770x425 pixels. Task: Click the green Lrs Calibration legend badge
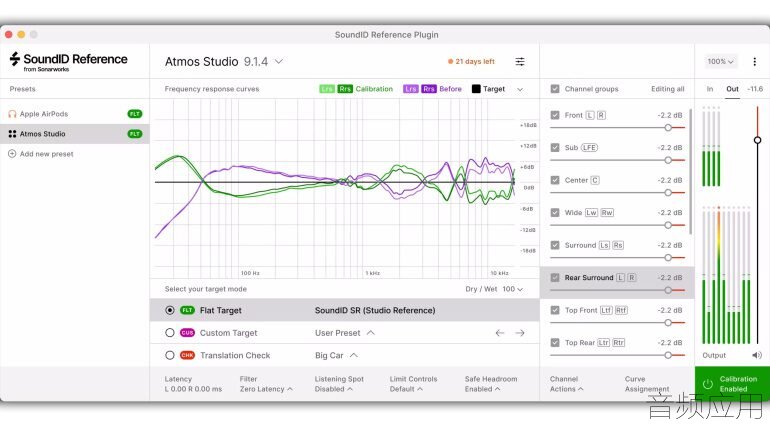pyautogui.click(x=327, y=89)
